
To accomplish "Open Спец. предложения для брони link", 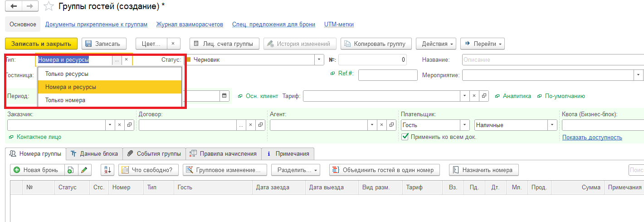I will 273,25.
